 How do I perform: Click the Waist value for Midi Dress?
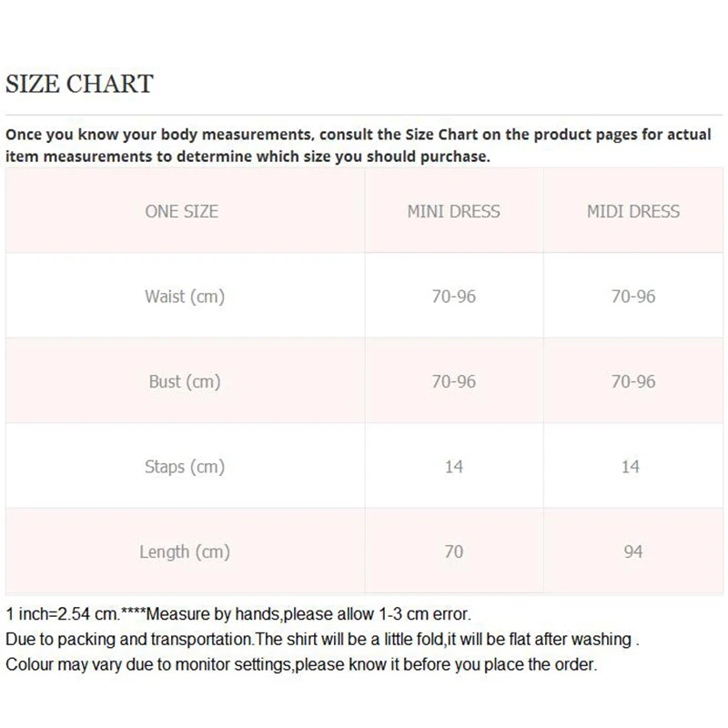[x=632, y=296]
